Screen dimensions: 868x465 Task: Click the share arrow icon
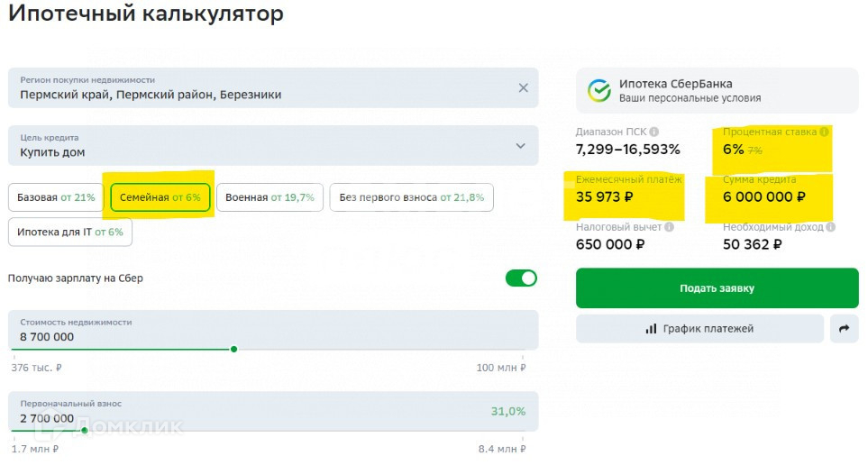point(844,329)
